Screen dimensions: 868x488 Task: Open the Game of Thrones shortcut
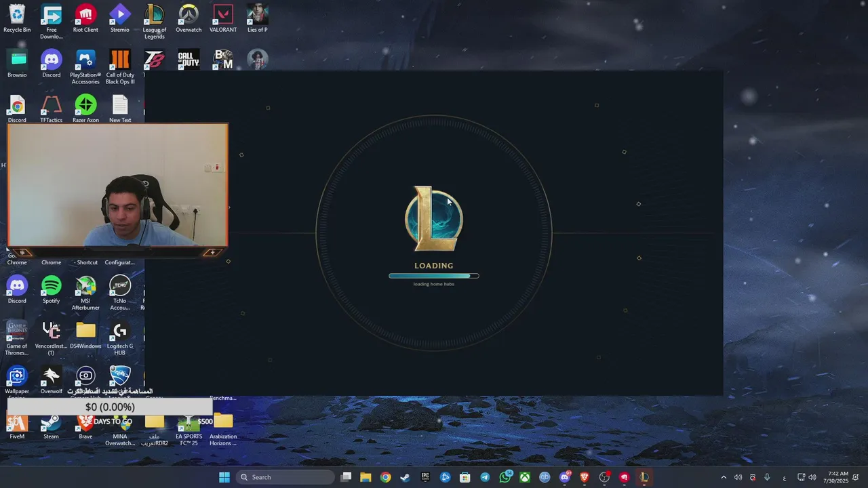17,338
